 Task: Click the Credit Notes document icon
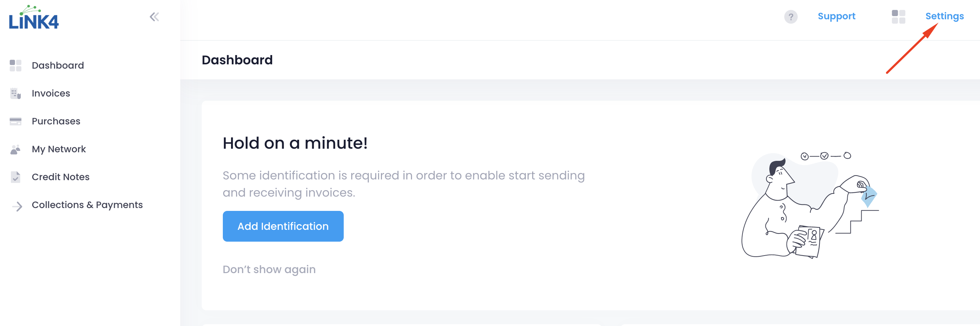[16, 177]
